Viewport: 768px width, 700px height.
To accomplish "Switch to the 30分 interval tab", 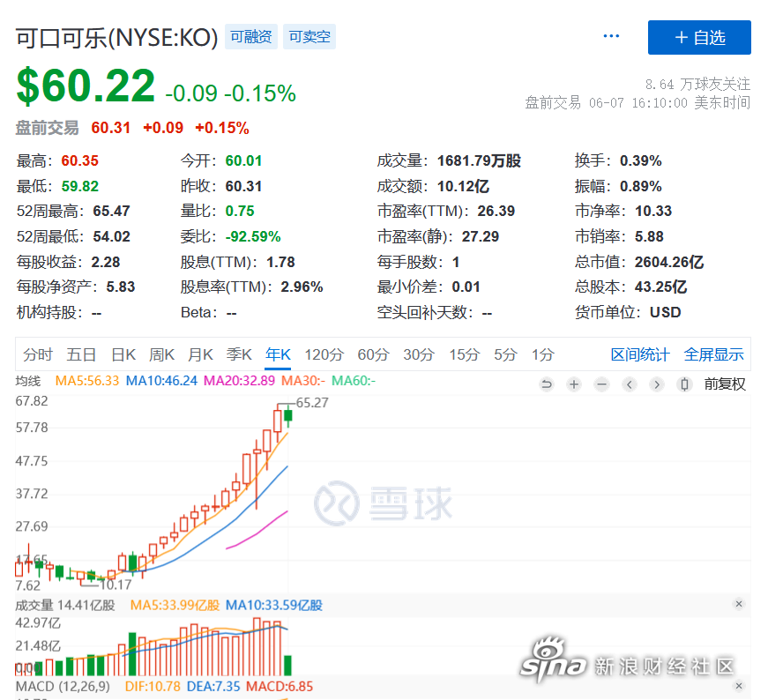I will (419, 354).
